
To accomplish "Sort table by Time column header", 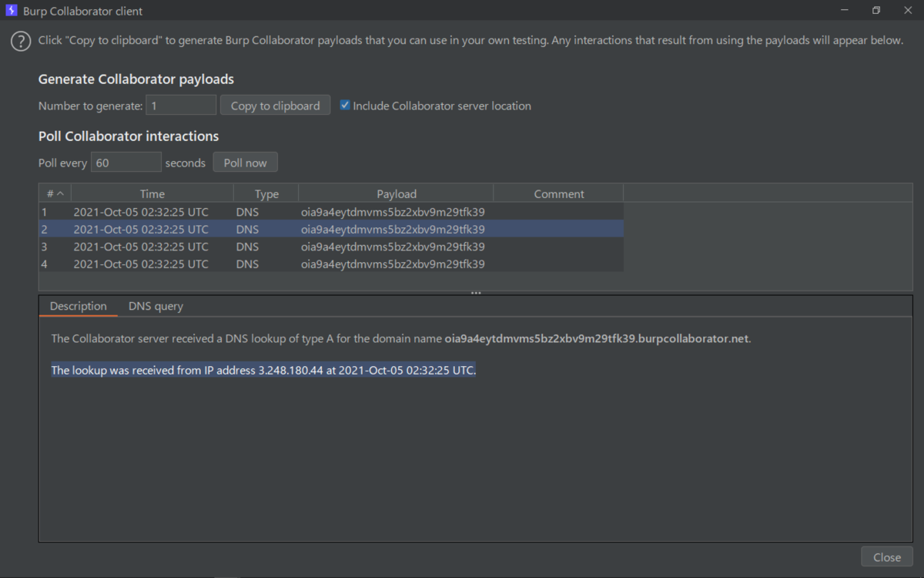I will coord(152,193).
